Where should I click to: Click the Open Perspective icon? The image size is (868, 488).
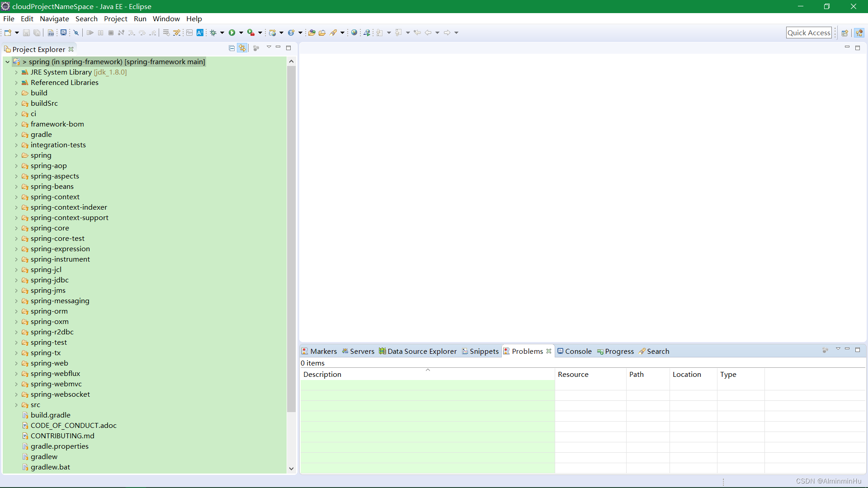(x=844, y=33)
